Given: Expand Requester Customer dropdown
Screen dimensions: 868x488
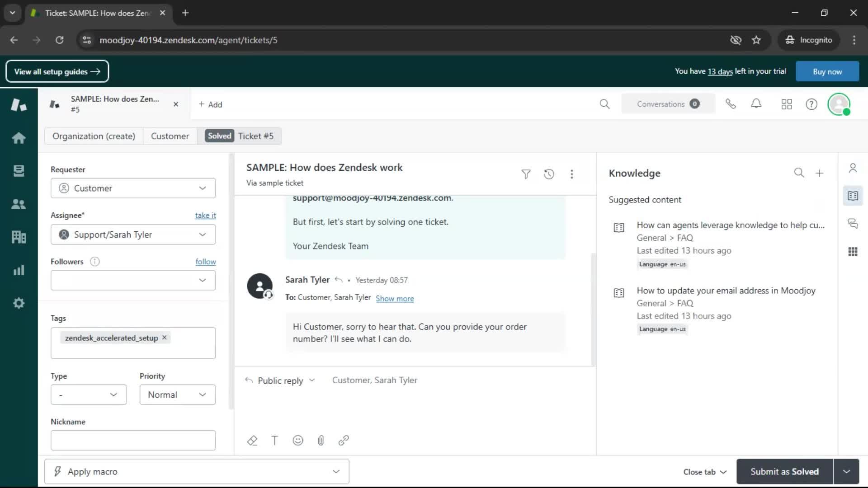Looking at the screenshot, I should coord(133,188).
